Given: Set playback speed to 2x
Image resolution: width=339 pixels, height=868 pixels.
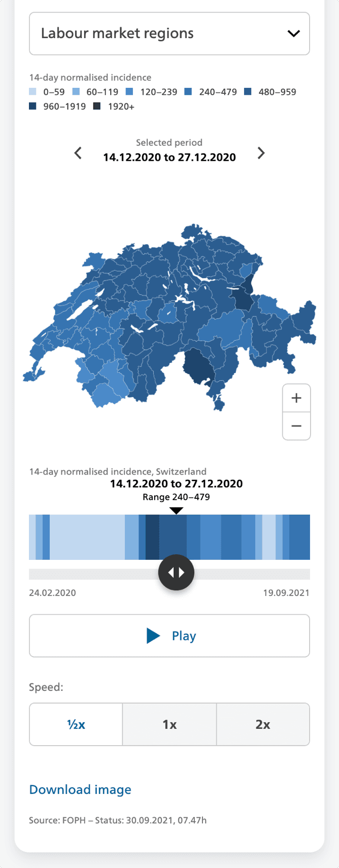Looking at the screenshot, I should [263, 724].
